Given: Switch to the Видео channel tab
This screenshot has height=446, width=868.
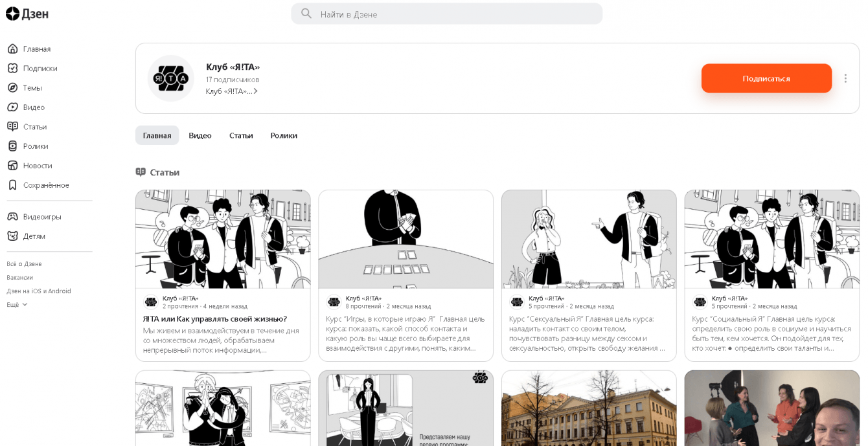Looking at the screenshot, I should [200, 135].
